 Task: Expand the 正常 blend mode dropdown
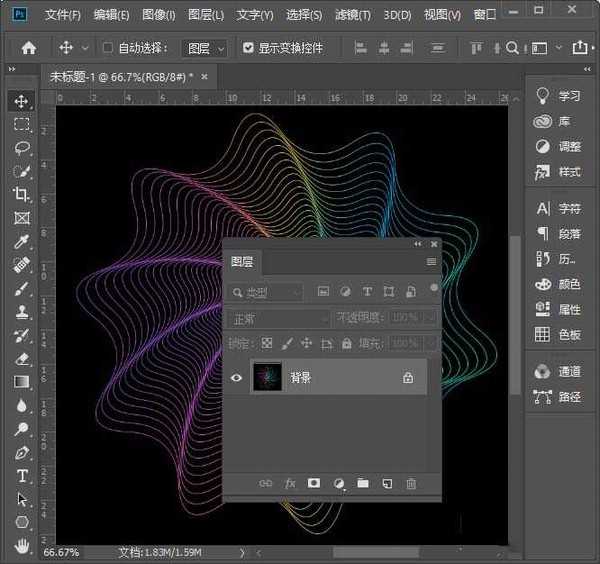[279, 318]
